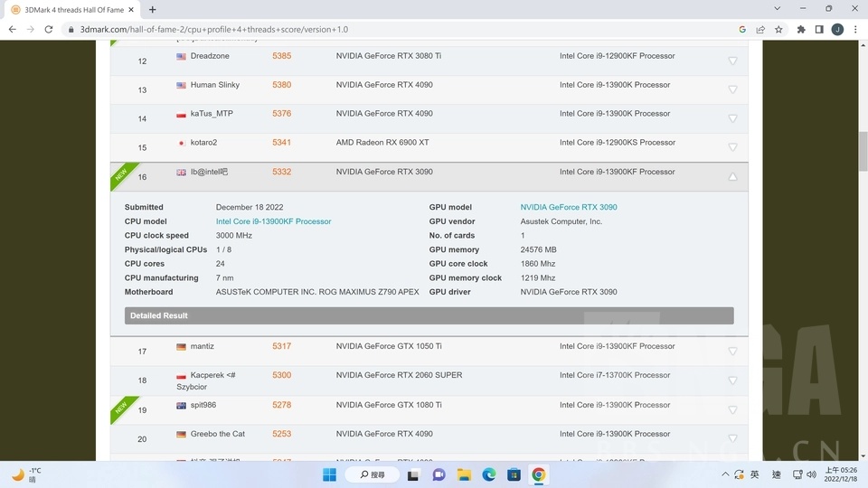Viewport: 868px width, 488px height.
Task: Expand details for rank 12 Dreadzone
Action: pyautogui.click(x=732, y=61)
